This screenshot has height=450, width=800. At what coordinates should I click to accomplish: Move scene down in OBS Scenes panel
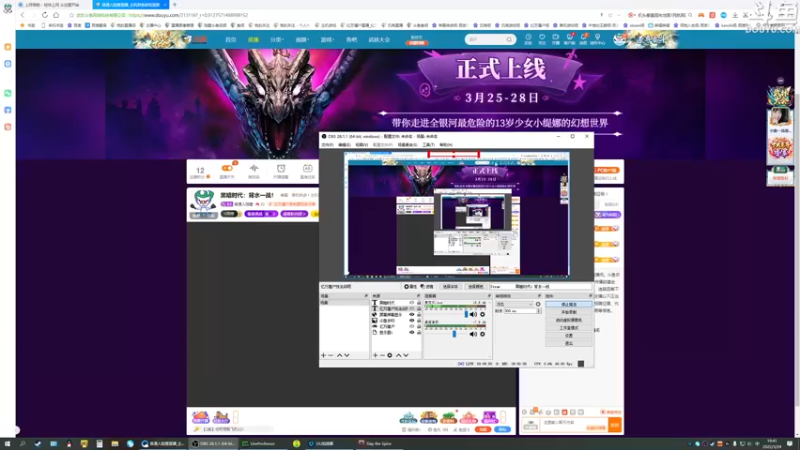point(347,355)
